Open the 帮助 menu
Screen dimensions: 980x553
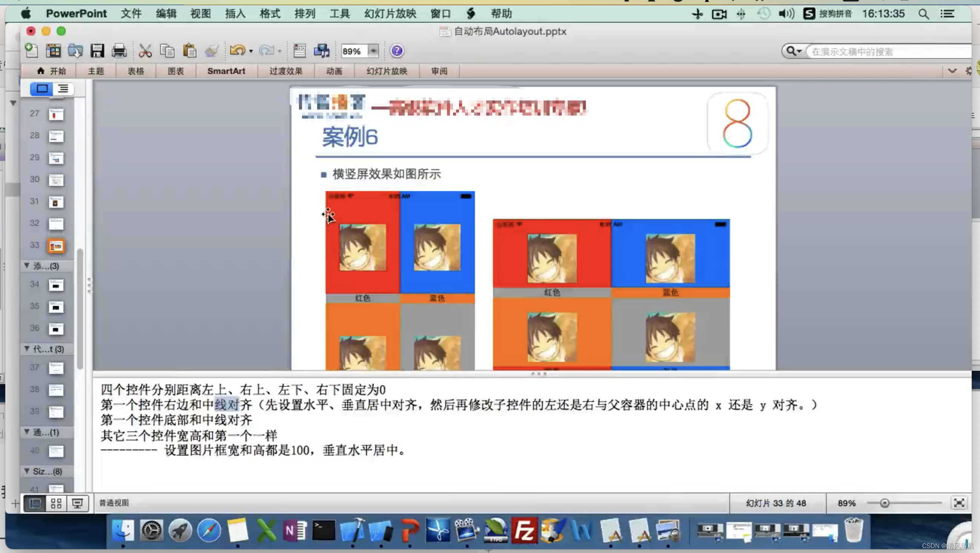click(501, 14)
